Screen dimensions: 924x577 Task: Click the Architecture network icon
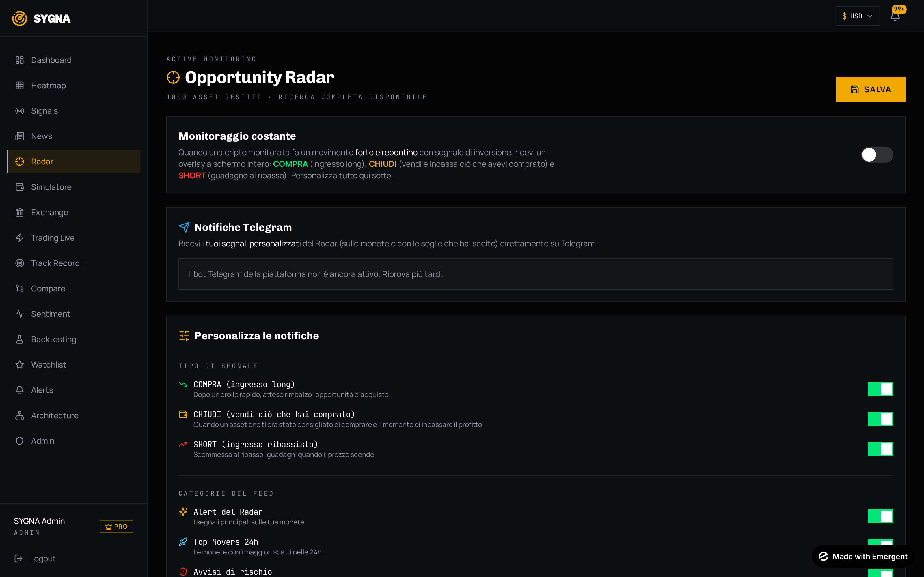pos(19,415)
